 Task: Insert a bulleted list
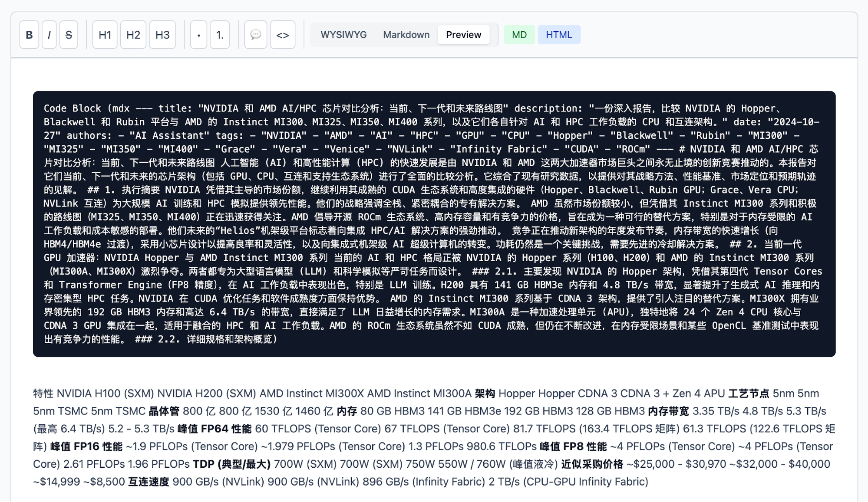tap(198, 35)
